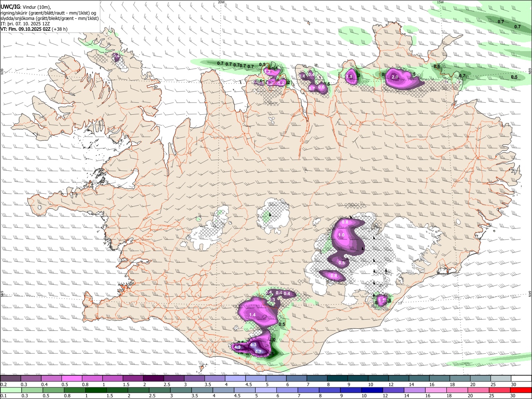Pick the medium green swatch labeled 0.5 in lower legend
Screen dimensions: 532x399
(53, 390)
